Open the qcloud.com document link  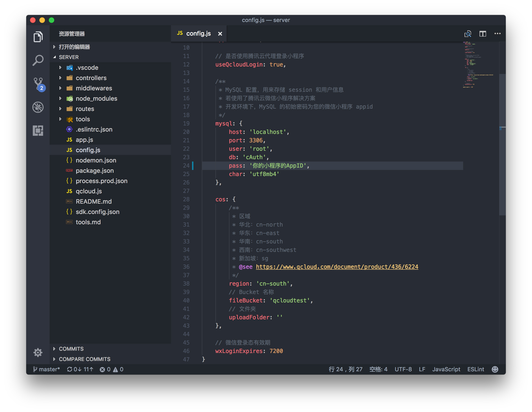(337, 267)
